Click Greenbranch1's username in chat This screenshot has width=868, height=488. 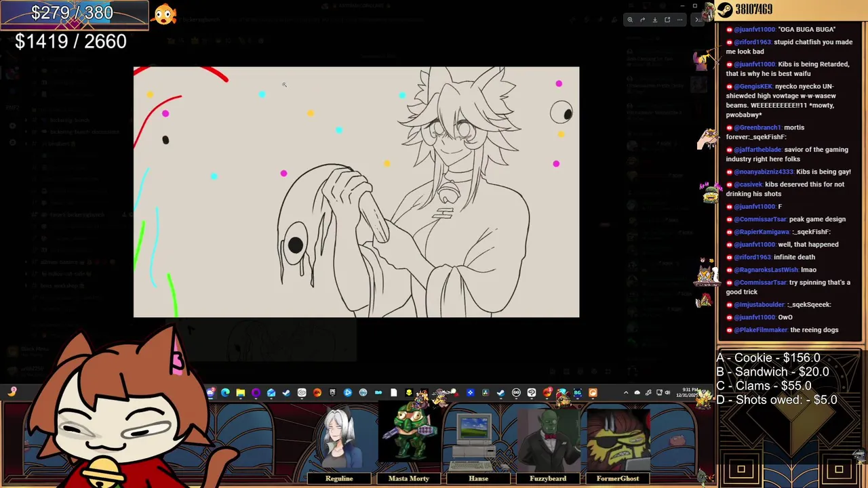758,127
